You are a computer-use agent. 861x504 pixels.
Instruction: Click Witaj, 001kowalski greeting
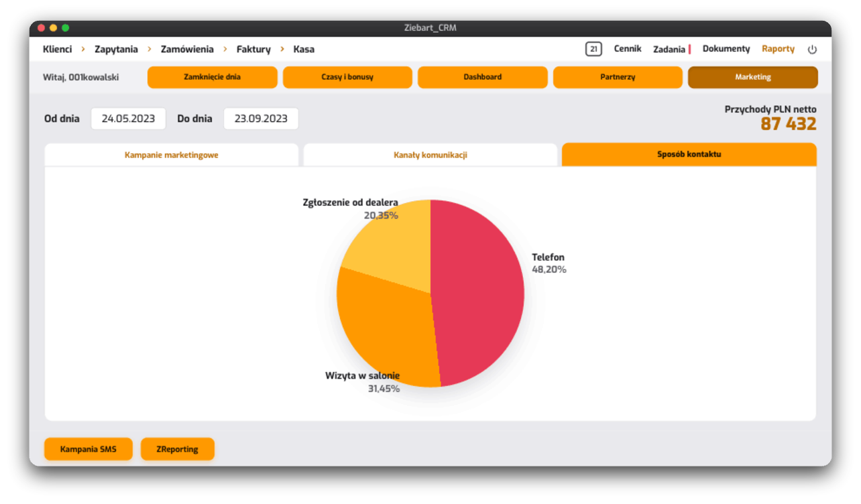pos(81,77)
